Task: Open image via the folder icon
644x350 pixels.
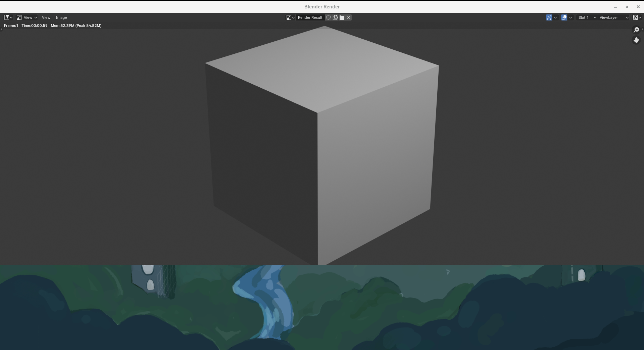Action: (x=342, y=17)
